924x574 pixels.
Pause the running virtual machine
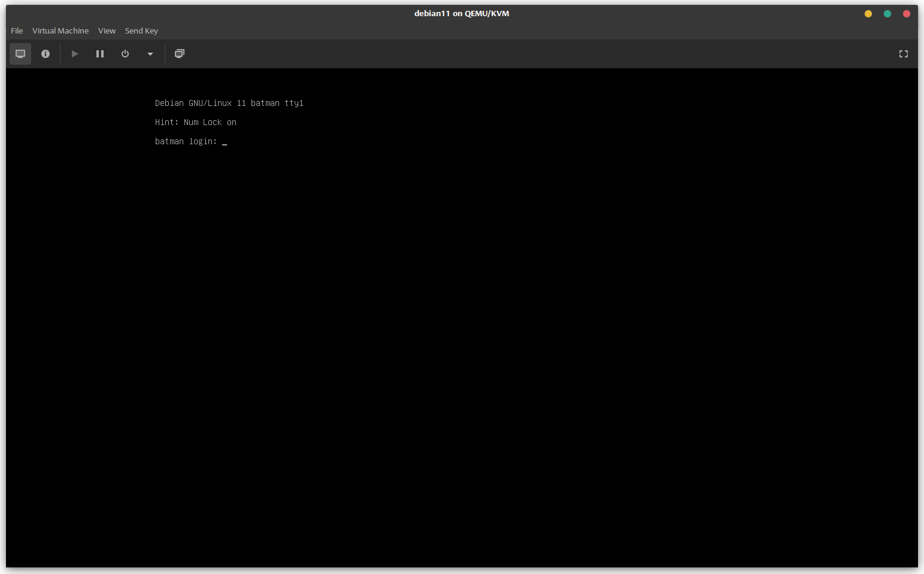[x=100, y=54]
